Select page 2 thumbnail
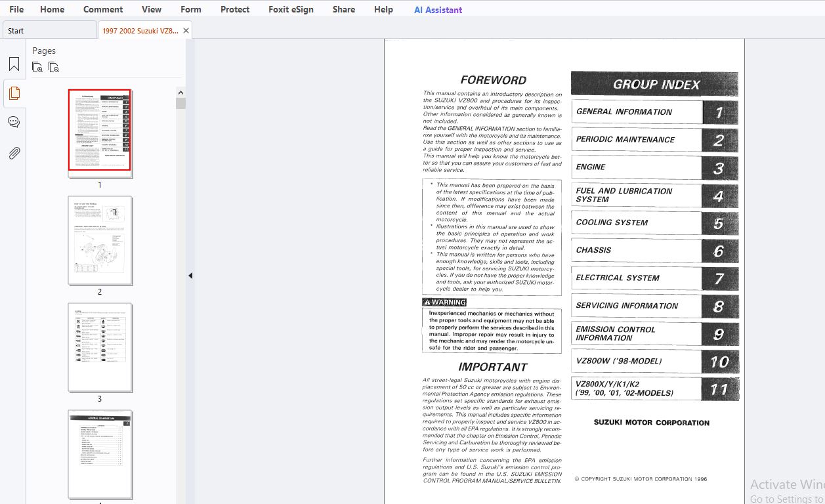Image resolution: width=825 pixels, height=504 pixels. [100, 240]
